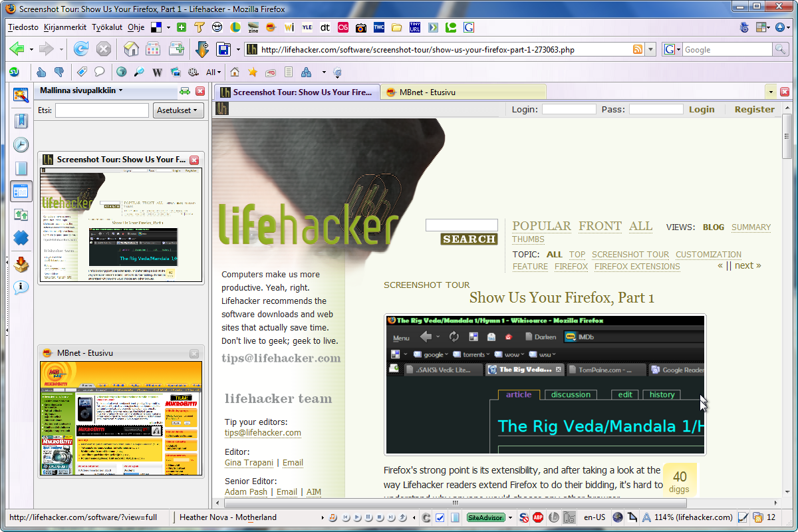Click the blue puzzle add-ons sidebar icon
Image resolution: width=798 pixels, height=532 pixels.
[x=21, y=238]
